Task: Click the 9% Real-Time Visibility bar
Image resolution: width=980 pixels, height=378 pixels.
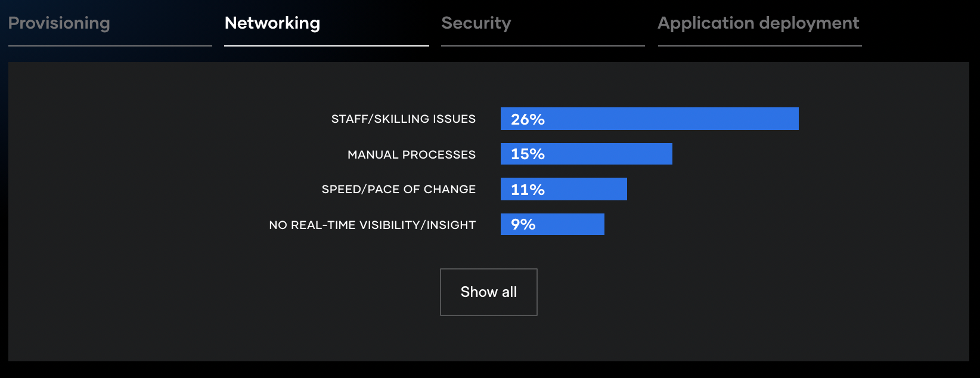Action: click(x=553, y=224)
